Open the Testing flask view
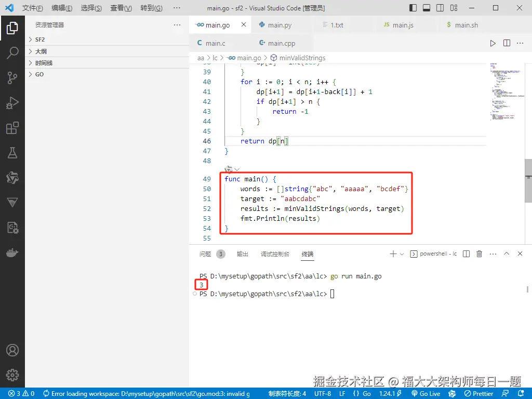 click(12, 153)
